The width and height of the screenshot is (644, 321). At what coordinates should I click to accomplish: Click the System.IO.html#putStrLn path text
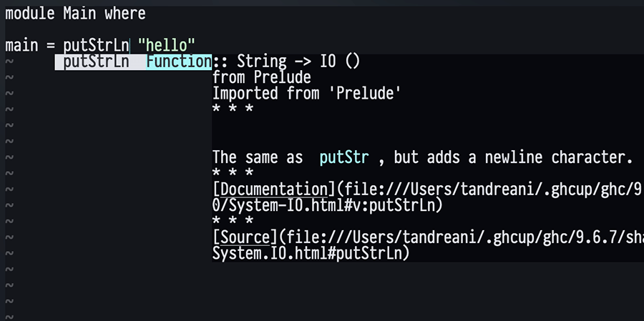pos(311,252)
